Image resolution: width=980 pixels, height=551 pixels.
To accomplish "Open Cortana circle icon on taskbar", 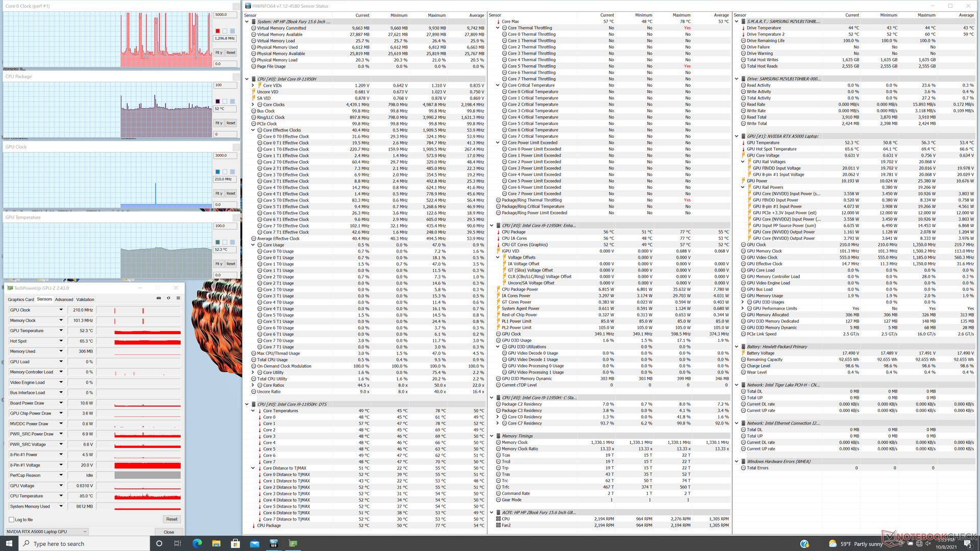I will pyautogui.click(x=159, y=543).
